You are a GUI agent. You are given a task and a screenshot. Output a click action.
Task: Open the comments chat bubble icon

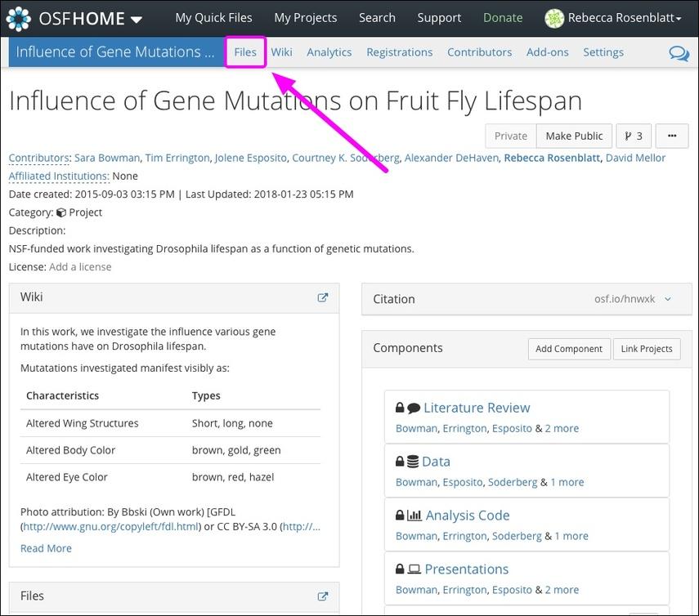pyautogui.click(x=679, y=53)
